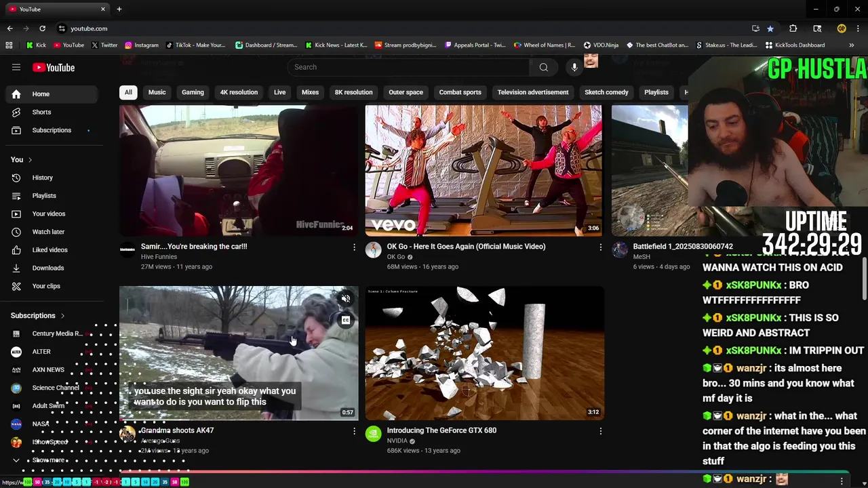Select the Television advertisement chip
The height and width of the screenshot is (488, 868).
tap(533, 92)
